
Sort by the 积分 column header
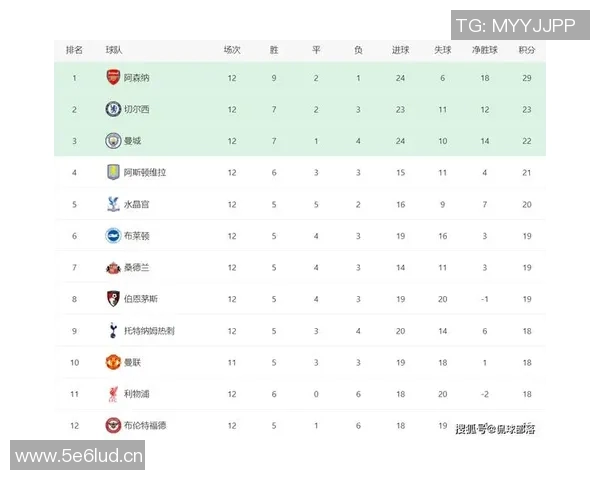click(526, 50)
